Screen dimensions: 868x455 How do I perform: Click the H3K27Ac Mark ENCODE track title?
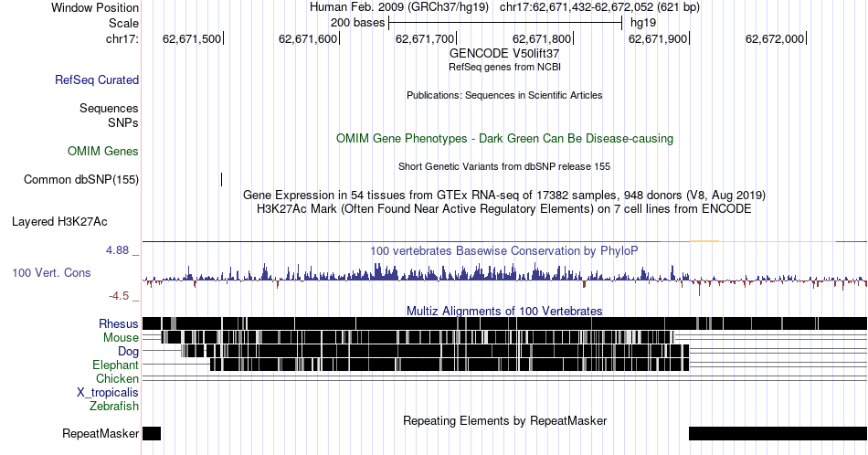click(x=504, y=208)
